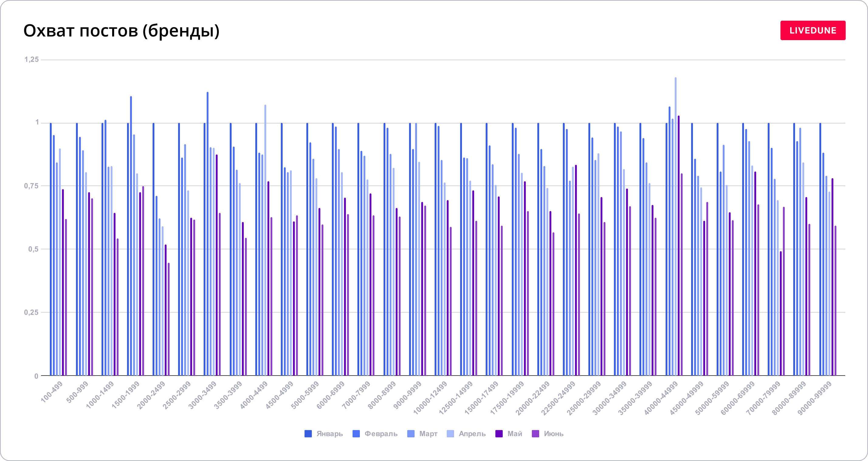868x461 pixels.
Task: Select the Апрель legend label
Action: click(472, 434)
